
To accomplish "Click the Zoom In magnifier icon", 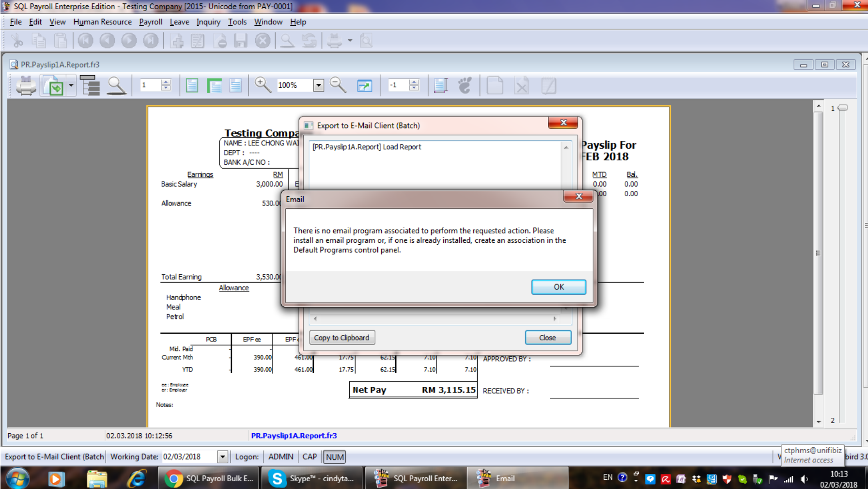I will (x=263, y=85).
